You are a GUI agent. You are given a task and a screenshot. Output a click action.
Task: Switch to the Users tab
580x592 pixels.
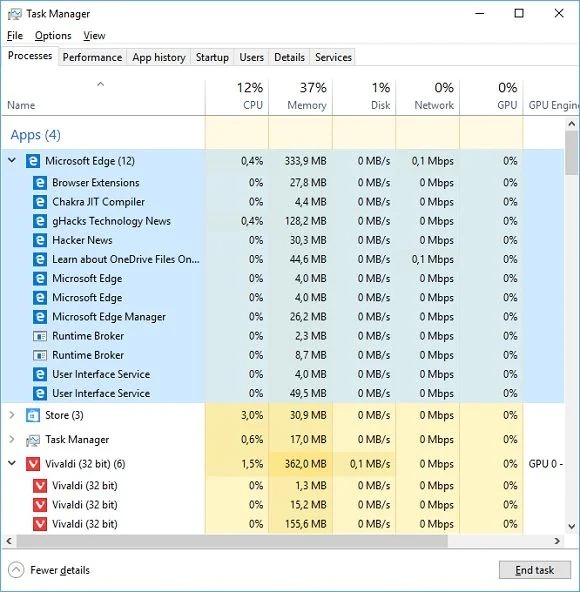251,57
